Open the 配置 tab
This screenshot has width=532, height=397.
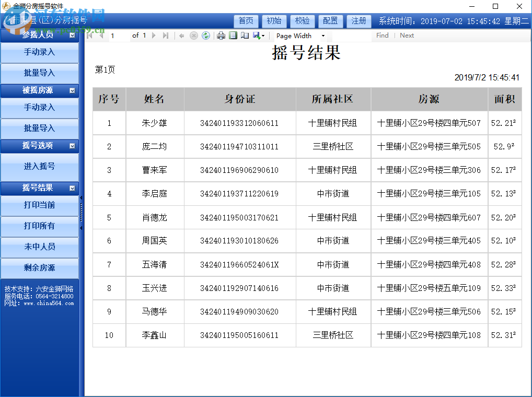click(x=330, y=21)
